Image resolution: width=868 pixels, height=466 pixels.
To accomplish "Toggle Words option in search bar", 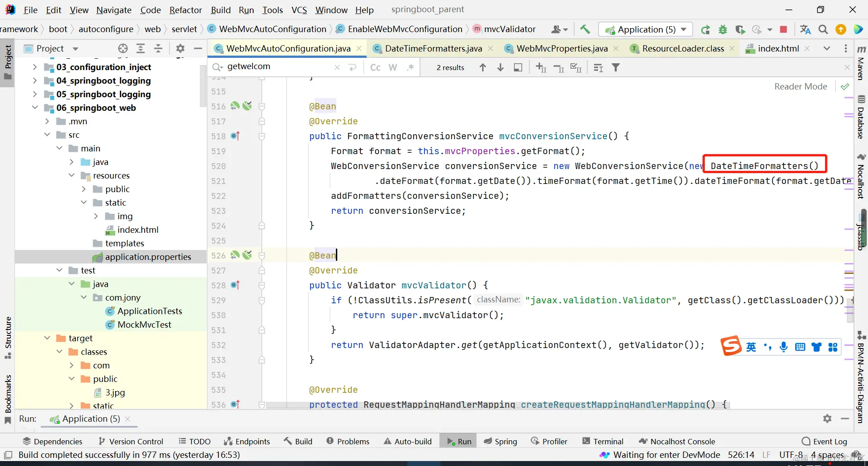I will coord(393,67).
